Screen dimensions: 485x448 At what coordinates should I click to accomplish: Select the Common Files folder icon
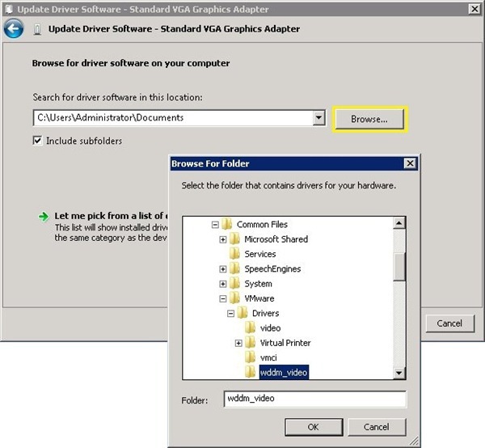click(x=227, y=224)
